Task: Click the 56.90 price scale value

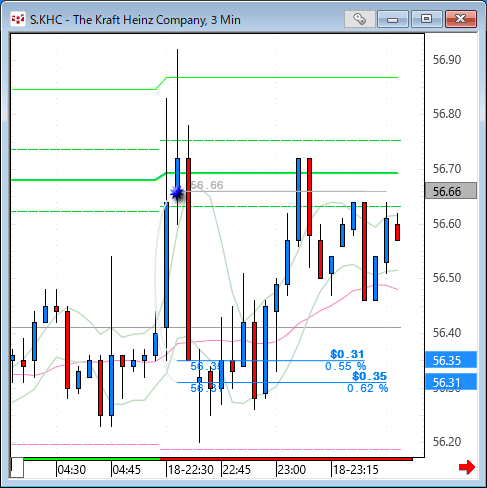Action: pos(447,60)
